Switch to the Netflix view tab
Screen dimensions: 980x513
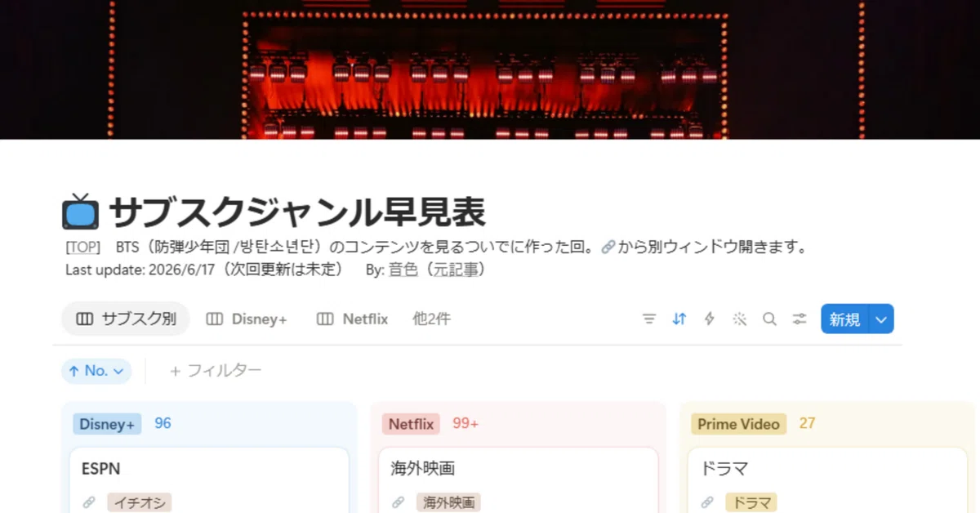tap(352, 319)
